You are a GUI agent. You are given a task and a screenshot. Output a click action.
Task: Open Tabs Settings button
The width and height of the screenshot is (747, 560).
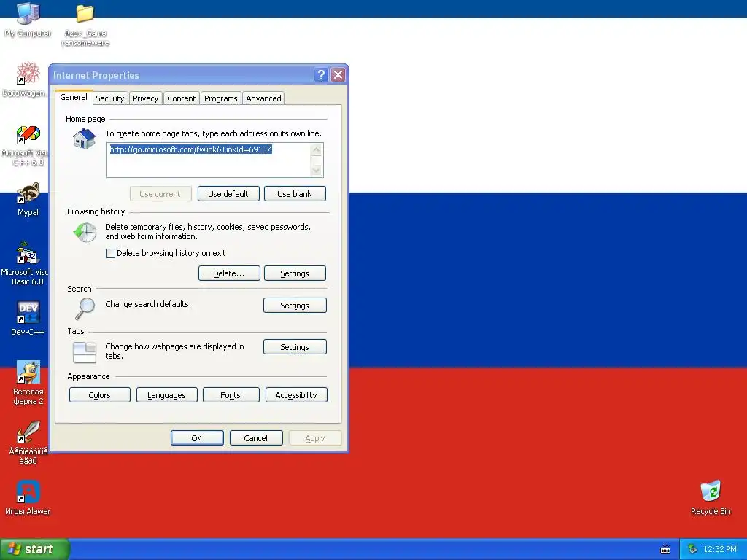click(295, 347)
